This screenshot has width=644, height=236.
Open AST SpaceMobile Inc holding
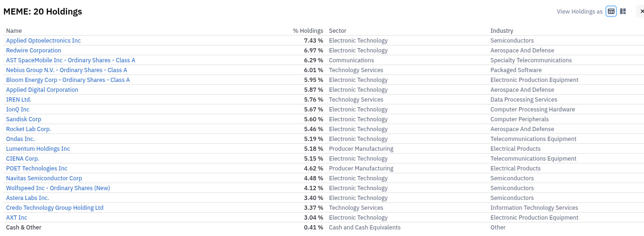tap(70, 60)
